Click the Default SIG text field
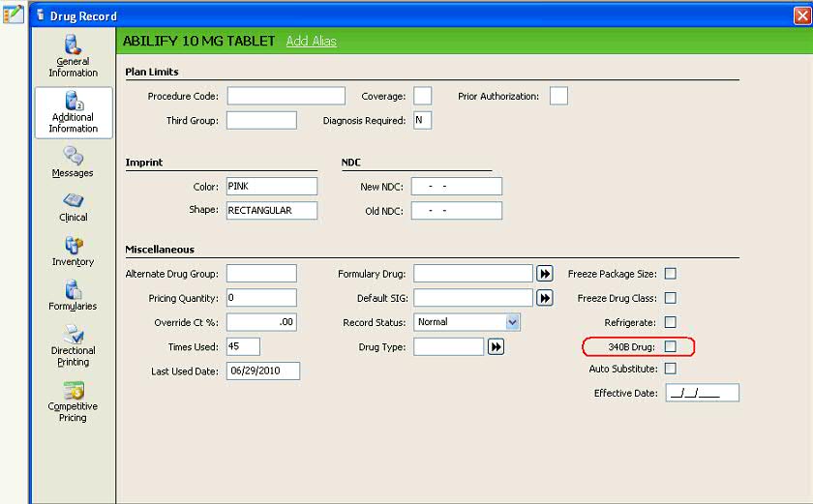 click(473, 298)
